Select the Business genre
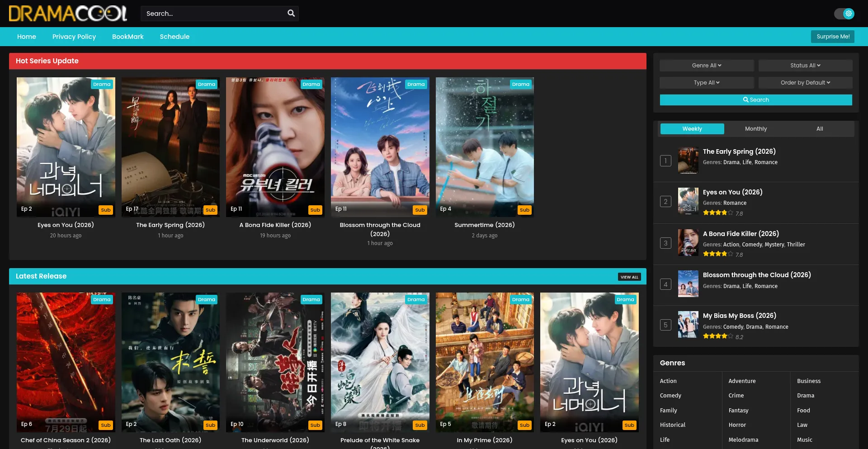The height and width of the screenshot is (449, 868). coord(809,381)
